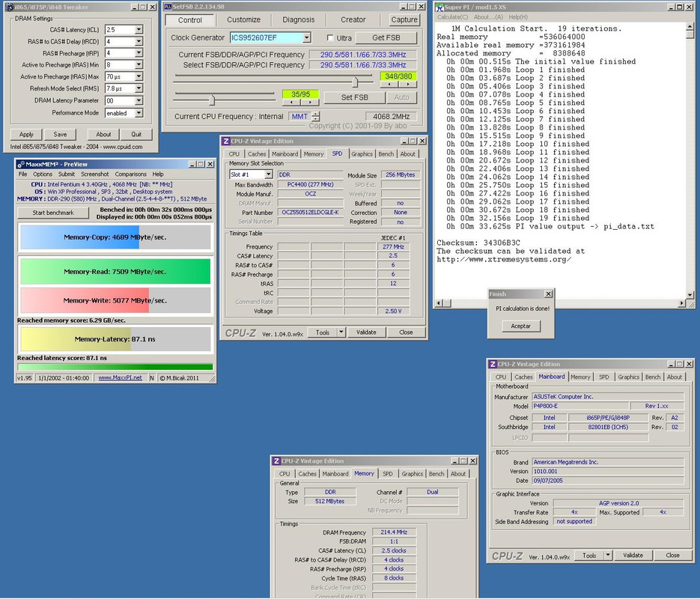Open Help menu in MaxxMEM
The height and width of the screenshot is (599, 700).
click(158, 174)
